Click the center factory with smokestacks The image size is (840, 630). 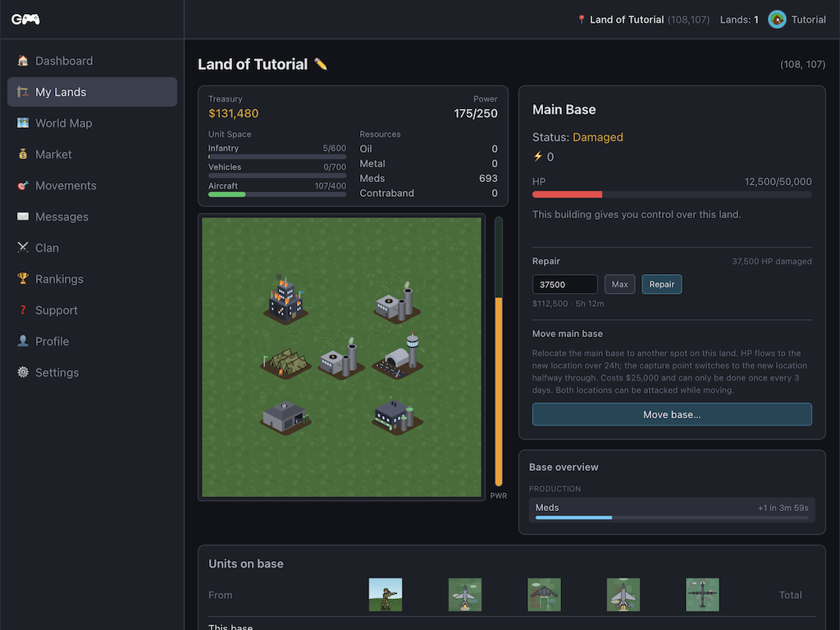click(341, 358)
